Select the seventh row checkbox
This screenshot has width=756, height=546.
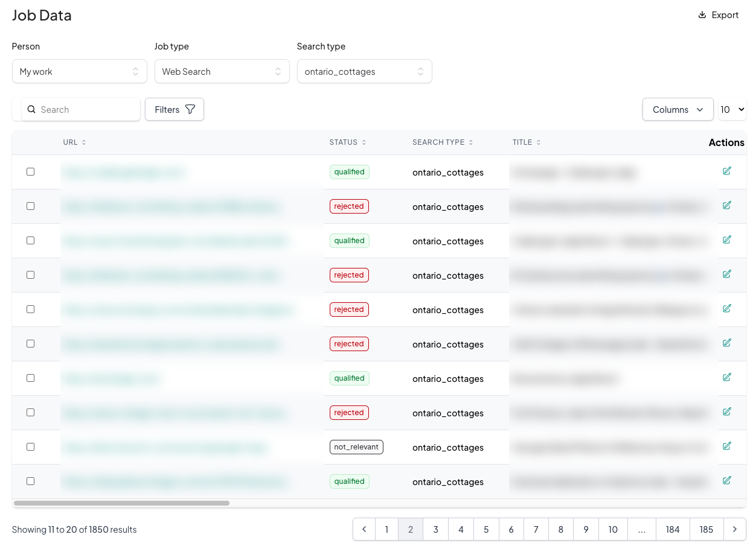tap(31, 378)
